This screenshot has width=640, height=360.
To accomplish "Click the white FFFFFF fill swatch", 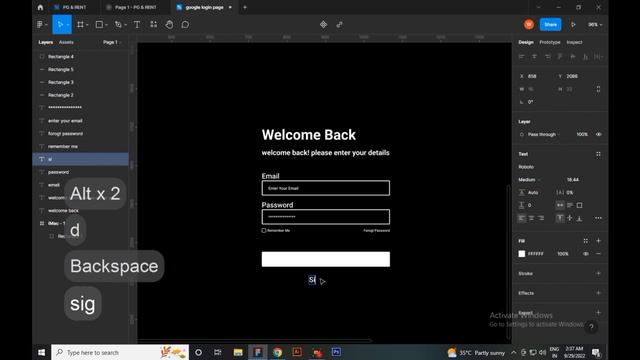I will 522,254.
